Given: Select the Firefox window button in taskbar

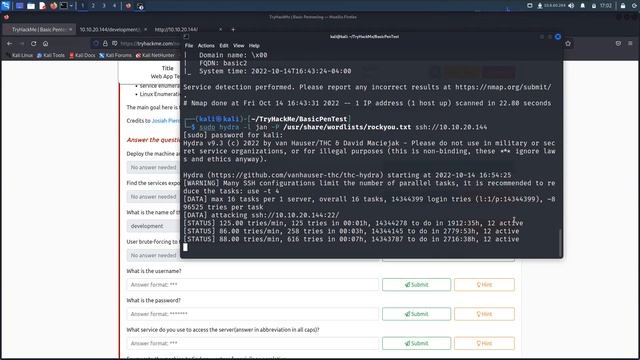Looking at the screenshot, I should (x=128, y=6).
